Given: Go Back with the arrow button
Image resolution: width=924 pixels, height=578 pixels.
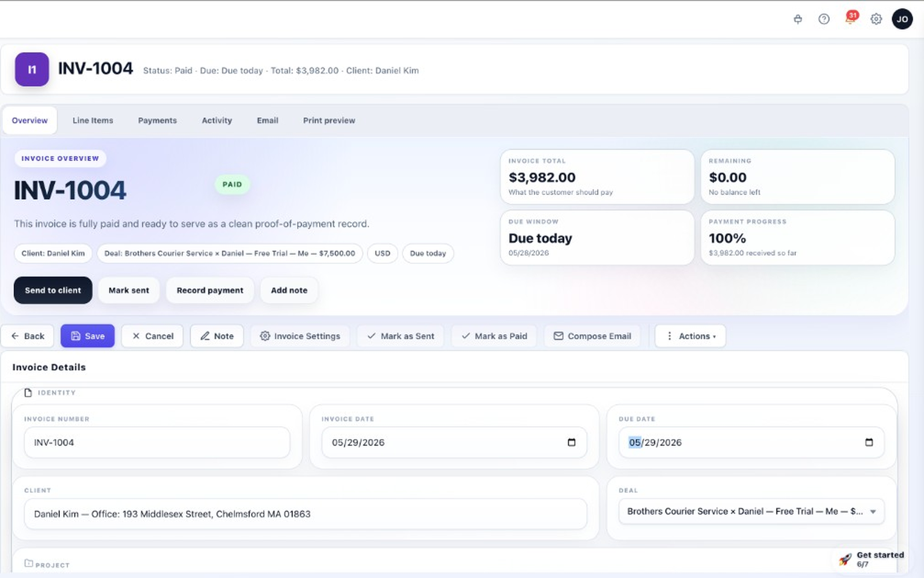Looking at the screenshot, I should 28,336.
